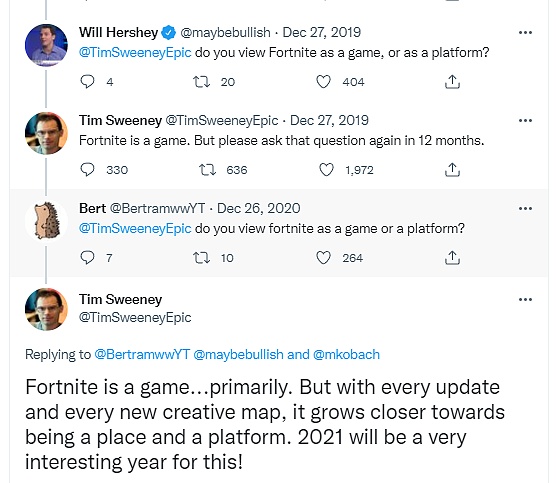Viewport: 558px width, 483px height.
Task: Like Tim Sweeney's tweet with 1,972 likes
Action: 326,170
